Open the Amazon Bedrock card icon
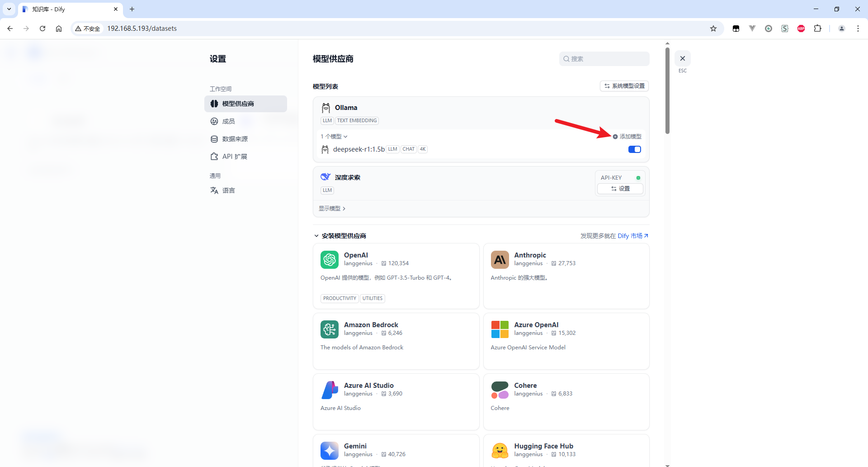868x467 pixels. point(330,329)
